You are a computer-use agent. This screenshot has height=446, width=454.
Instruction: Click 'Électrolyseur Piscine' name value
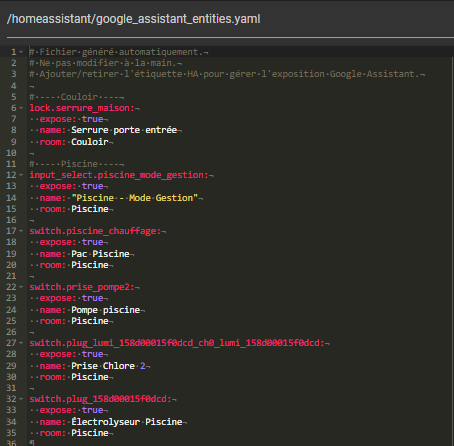pyautogui.click(x=127, y=422)
